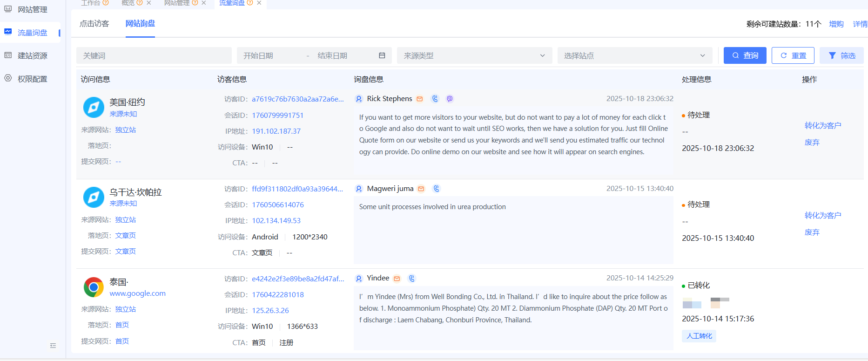The height and width of the screenshot is (361, 868).
Task: Click the phone icon beside Rick Stephens
Action: (x=435, y=99)
